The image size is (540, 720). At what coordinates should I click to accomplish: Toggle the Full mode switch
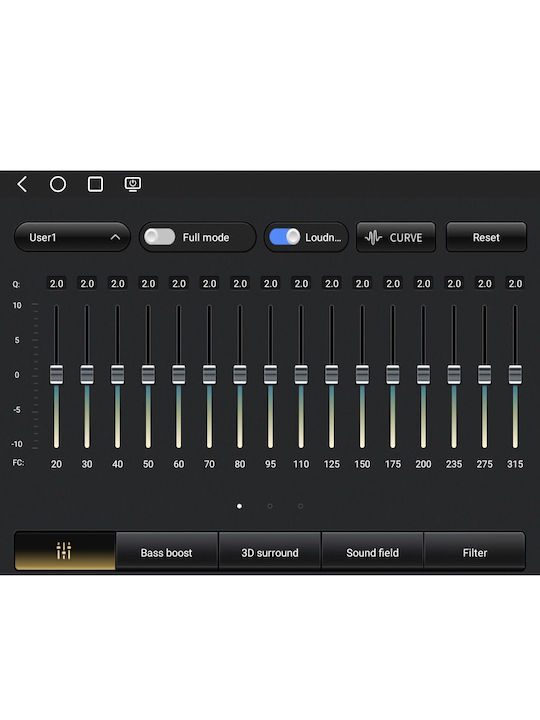coord(159,237)
